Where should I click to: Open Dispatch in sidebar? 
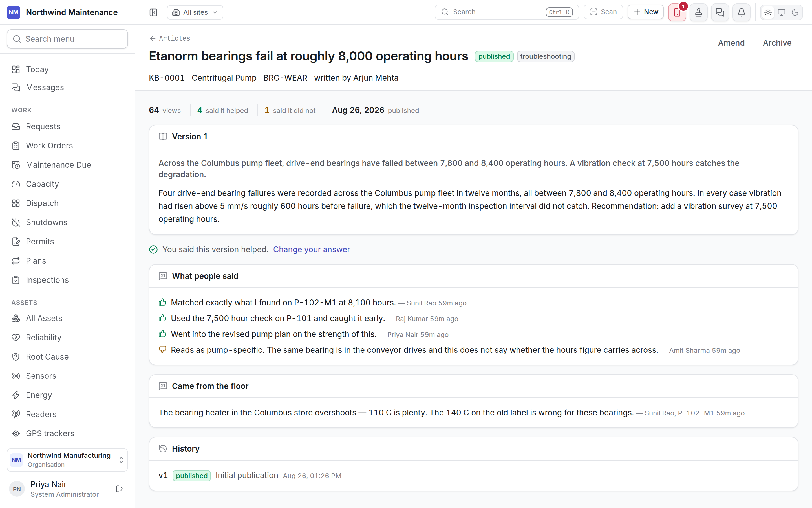pos(67,203)
